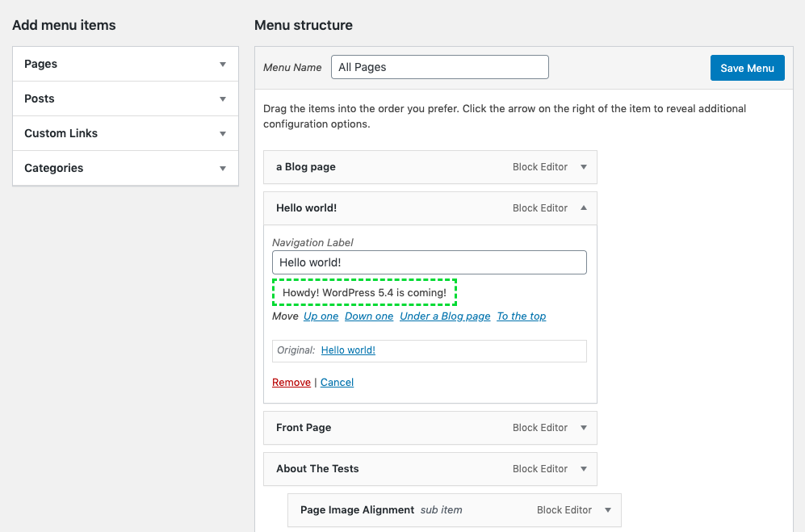Image resolution: width=805 pixels, height=532 pixels.
Task: Cancel editing the menu item
Action: pos(337,383)
